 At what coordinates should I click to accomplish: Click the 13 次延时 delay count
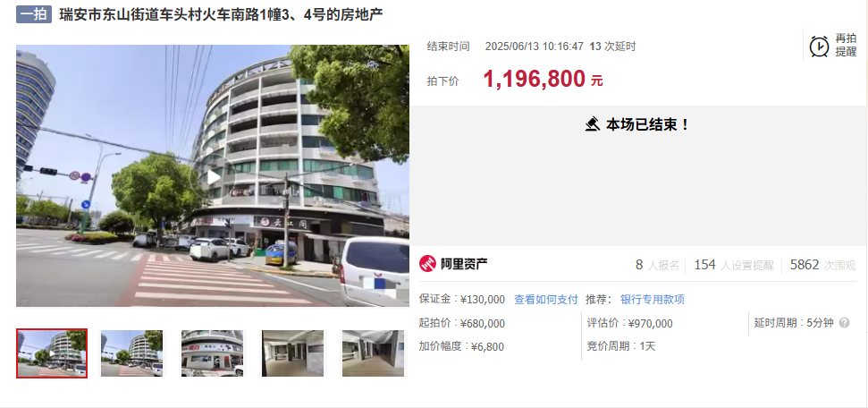[x=613, y=46]
